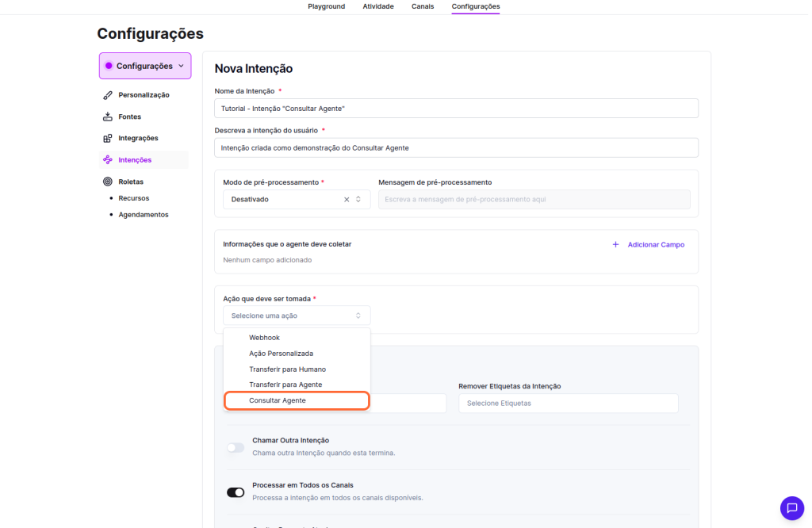Image resolution: width=812 pixels, height=528 pixels.
Task: Click into the Nome da Intenção field
Action: pos(456,108)
